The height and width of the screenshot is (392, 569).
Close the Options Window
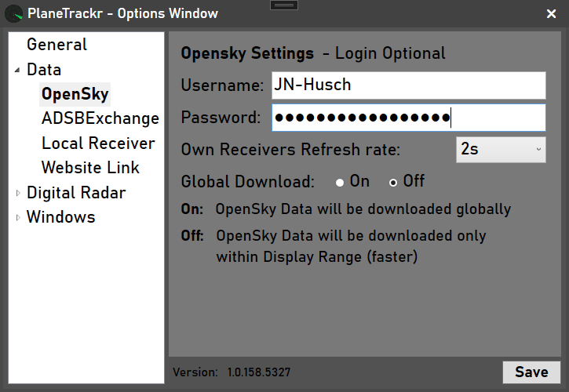pos(551,13)
